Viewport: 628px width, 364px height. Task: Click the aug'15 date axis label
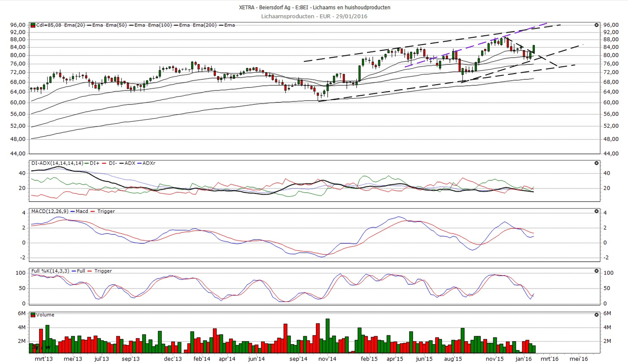pos(452,359)
